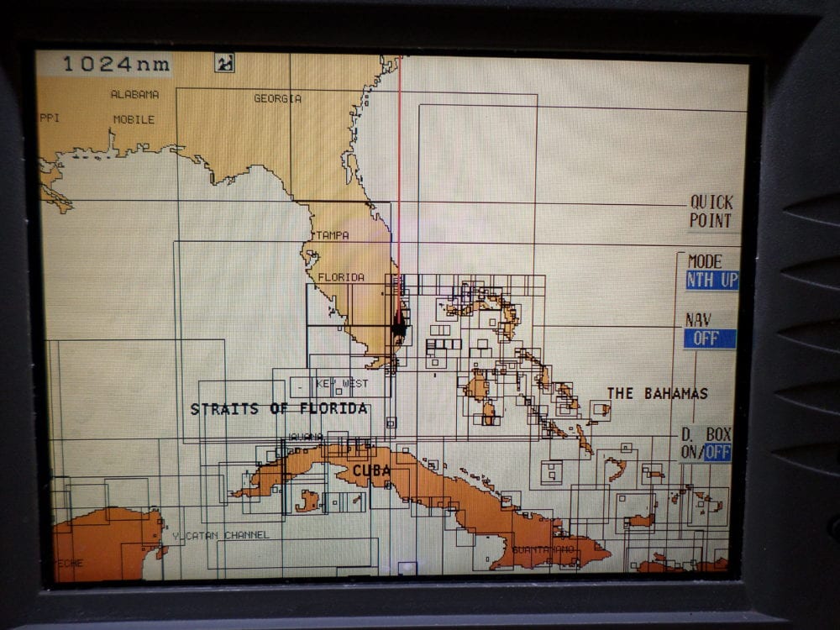Click the TAMPA label on the chart

(332, 235)
